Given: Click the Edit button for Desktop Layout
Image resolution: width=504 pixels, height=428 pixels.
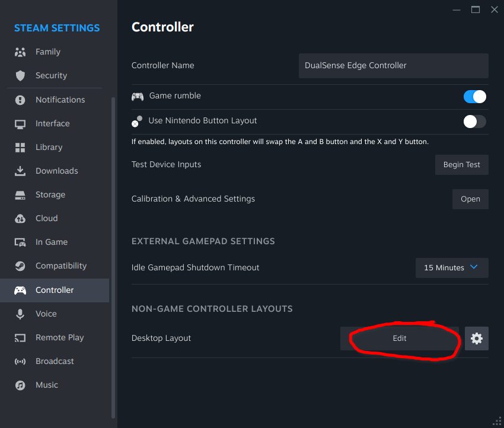Looking at the screenshot, I should (399, 338).
